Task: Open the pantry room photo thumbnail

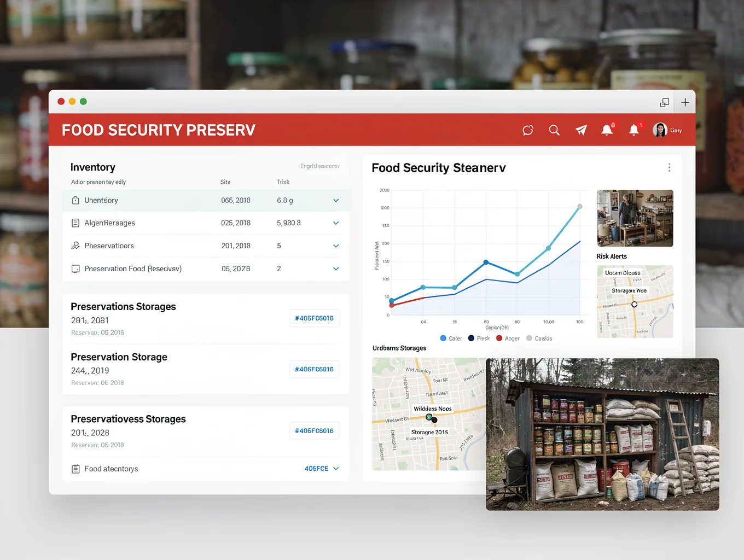Action: [635, 218]
